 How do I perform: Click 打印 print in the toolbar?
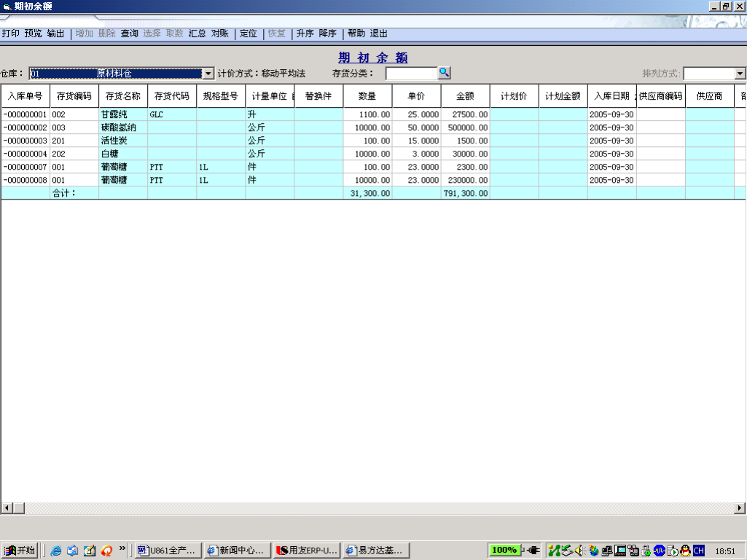tap(10, 33)
